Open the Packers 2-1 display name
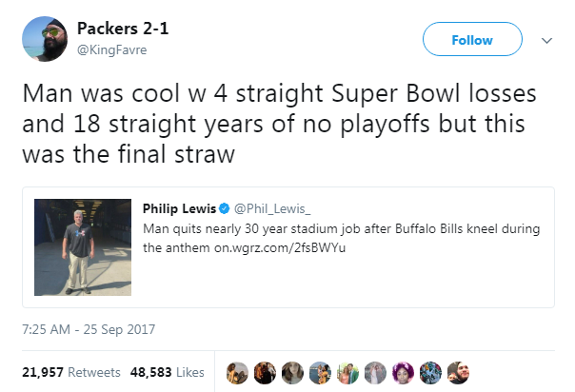575x392 pixels. (x=123, y=29)
